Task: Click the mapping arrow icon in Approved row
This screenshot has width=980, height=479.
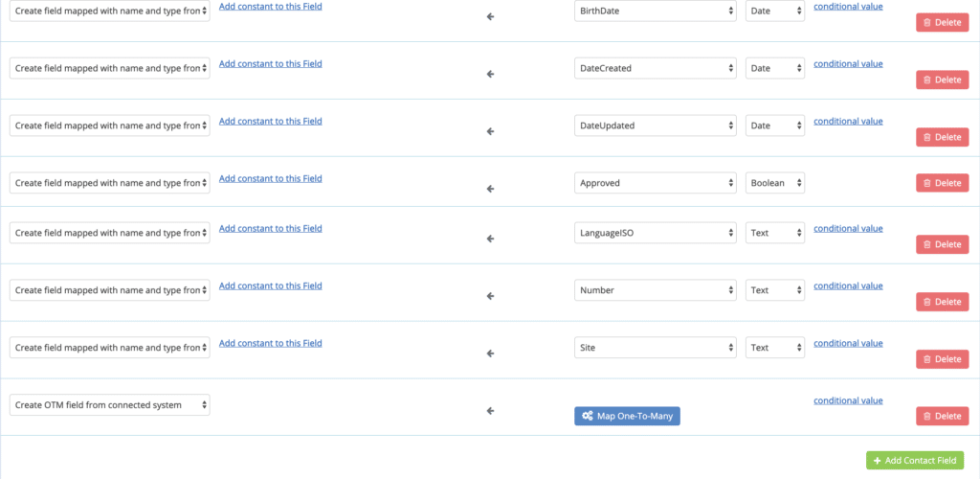Action: 491,189
